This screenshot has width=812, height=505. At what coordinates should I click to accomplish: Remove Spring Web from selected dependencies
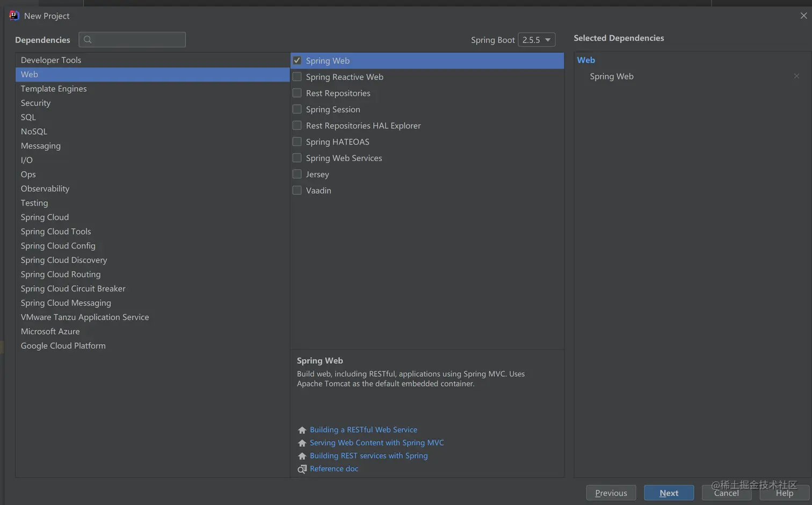point(796,76)
